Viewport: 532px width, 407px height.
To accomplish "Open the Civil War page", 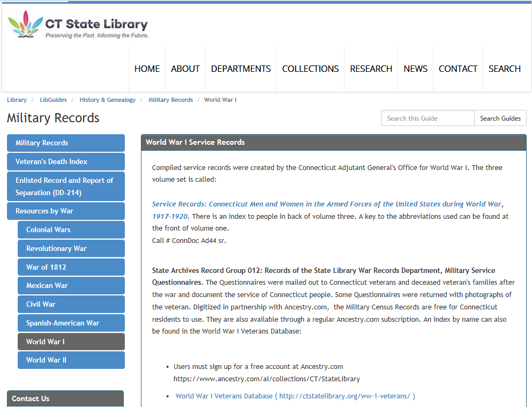I will tap(71, 304).
